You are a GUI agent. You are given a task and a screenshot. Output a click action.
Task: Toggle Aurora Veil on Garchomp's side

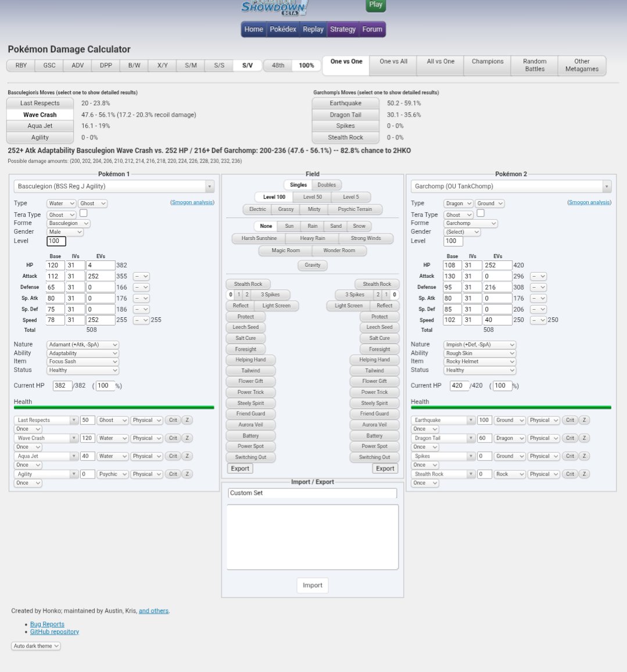[375, 425]
